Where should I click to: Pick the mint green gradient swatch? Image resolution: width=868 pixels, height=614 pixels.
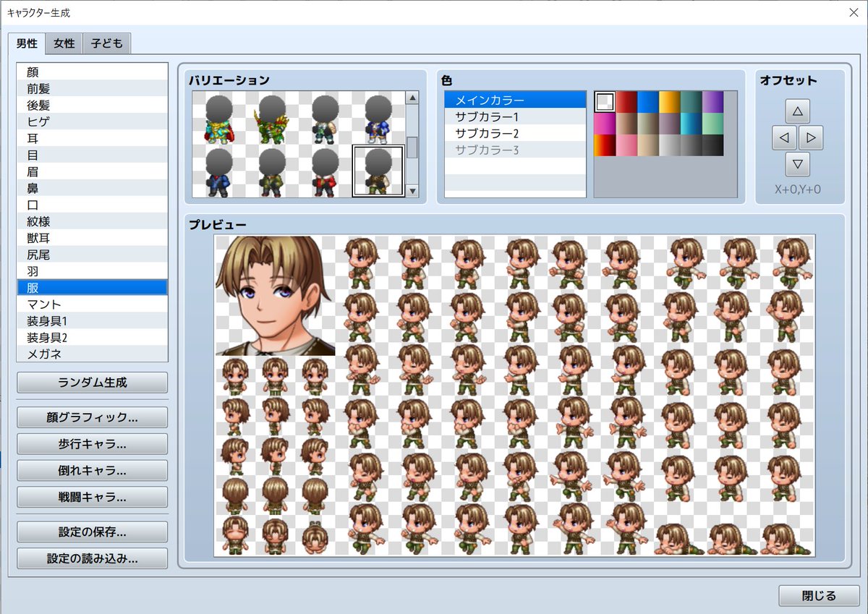pyautogui.click(x=713, y=124)
